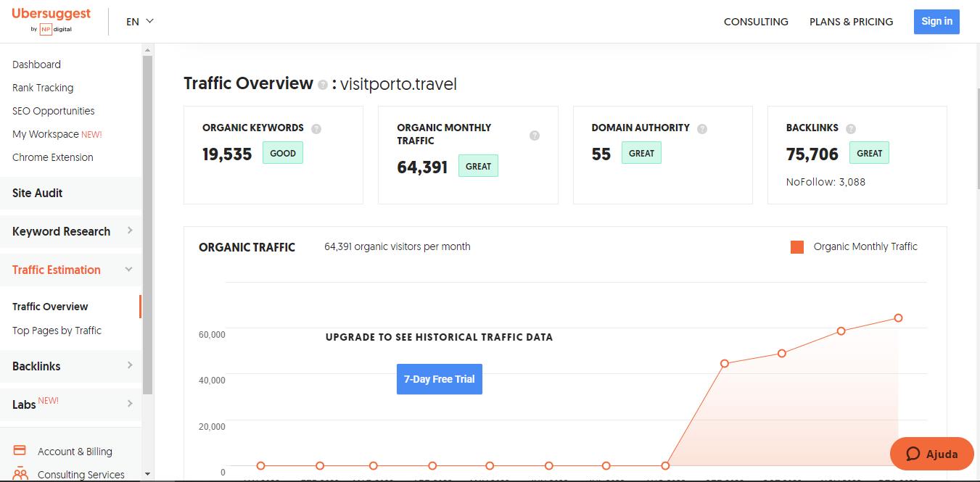Screen dimensions: 980x482
Task: Select SEO Opportunities in the sidebar
Action: [x=54, y=111]
